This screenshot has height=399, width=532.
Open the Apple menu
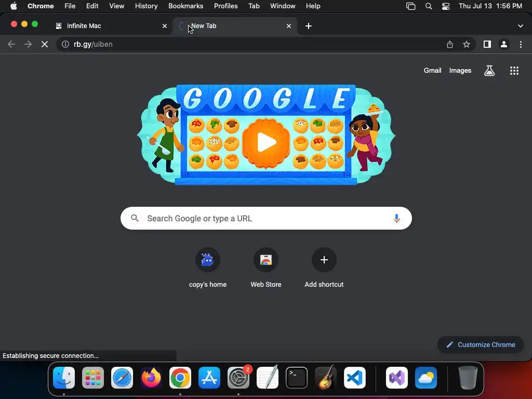pos(13,6)
